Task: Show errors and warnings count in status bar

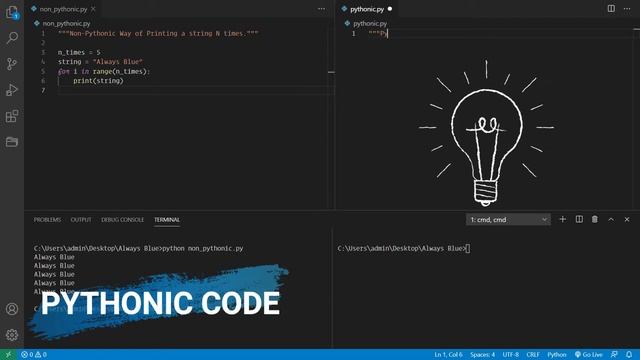Action: (x=34, y=354)
